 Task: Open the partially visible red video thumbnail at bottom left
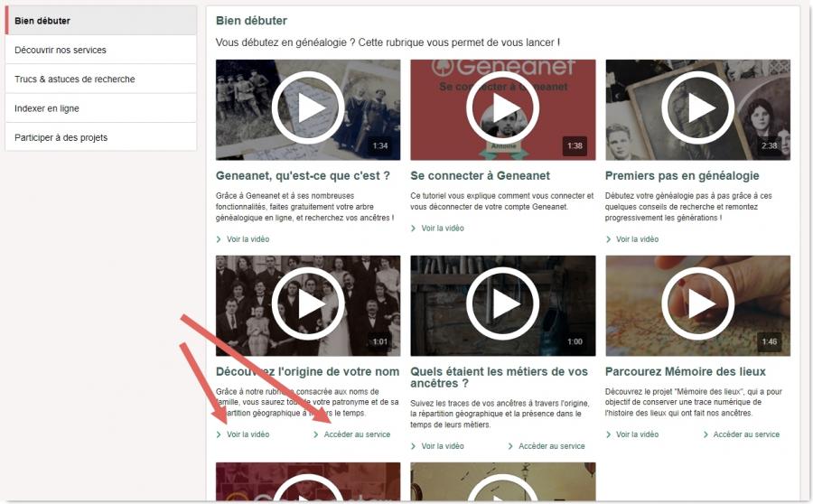(308, 481)
